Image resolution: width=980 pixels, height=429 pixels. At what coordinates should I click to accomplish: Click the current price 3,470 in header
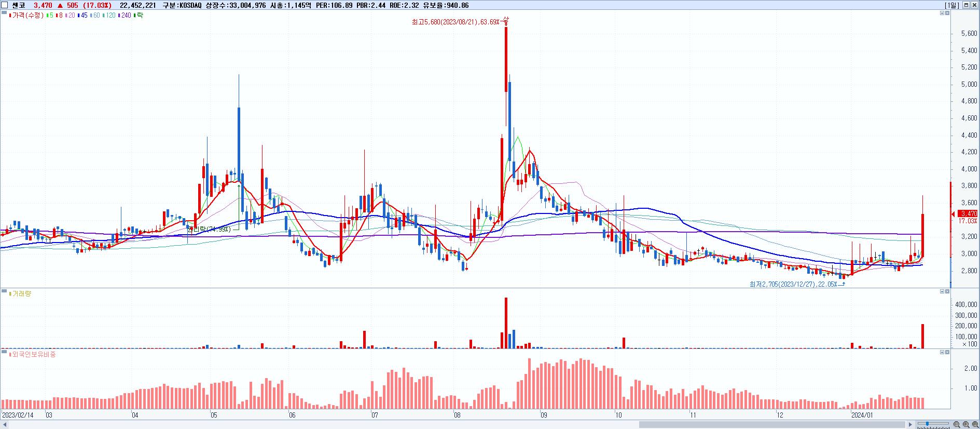(43, 5)
